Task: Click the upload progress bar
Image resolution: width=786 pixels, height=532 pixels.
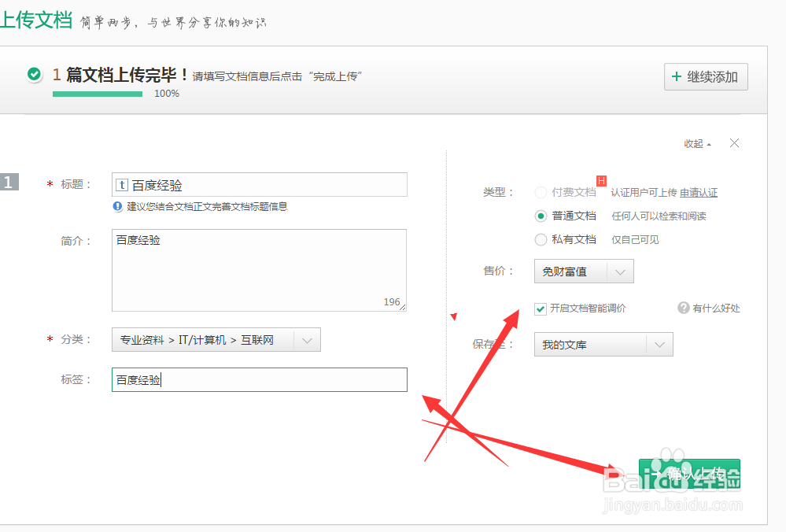Action: (x=98, y=94)
